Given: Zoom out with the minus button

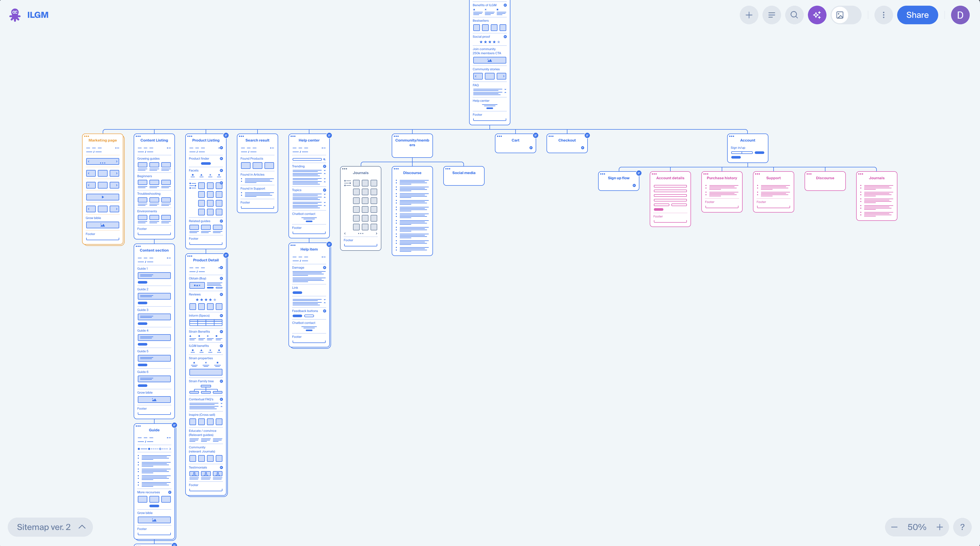Looking at the screenshot, I should click(894, 527).
